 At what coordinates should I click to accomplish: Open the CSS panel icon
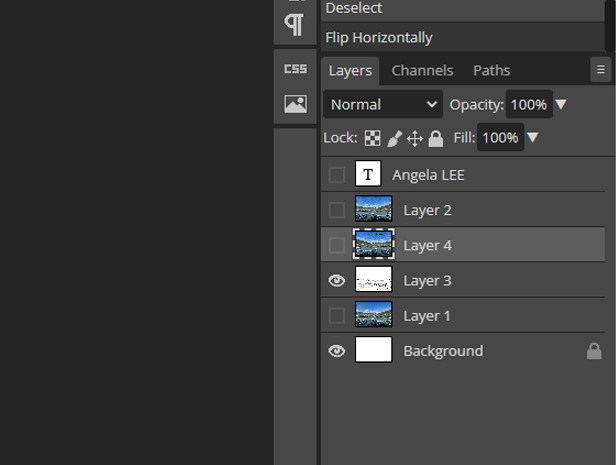coord(295,69)
